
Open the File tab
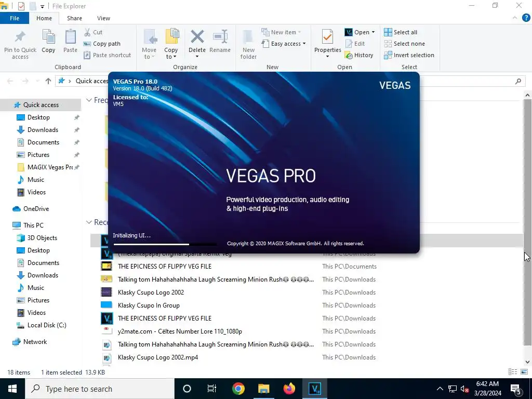pyautogui.click(x=15, y=18)
